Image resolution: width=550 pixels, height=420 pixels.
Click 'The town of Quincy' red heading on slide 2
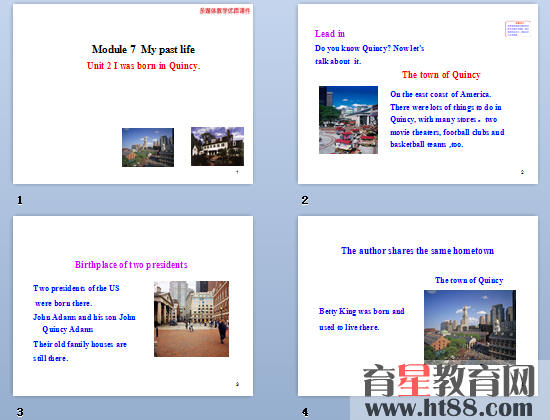point(441,75)
